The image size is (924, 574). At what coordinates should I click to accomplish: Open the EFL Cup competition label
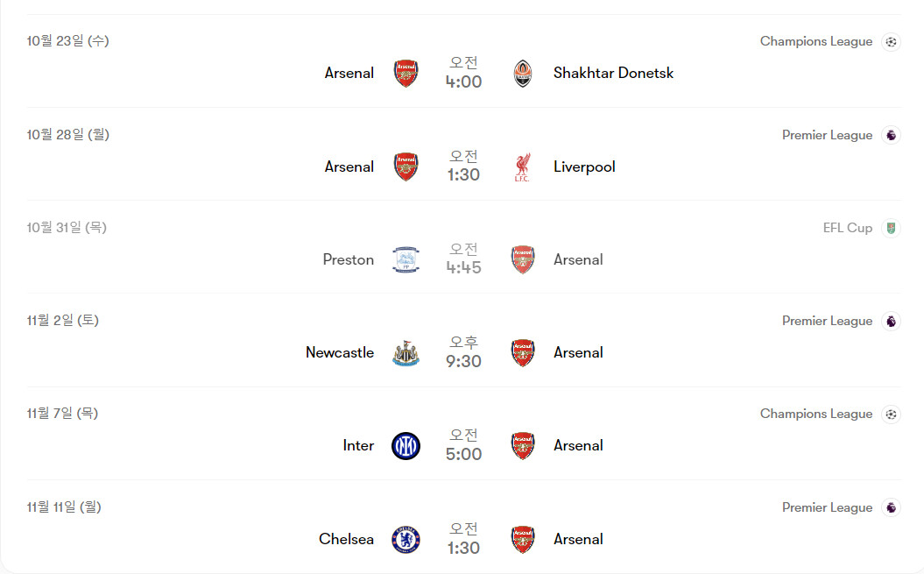point(847,228)
